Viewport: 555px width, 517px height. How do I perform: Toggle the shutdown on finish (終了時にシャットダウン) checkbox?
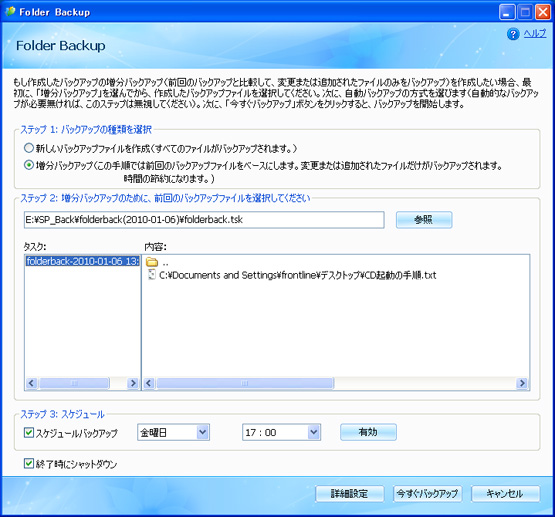[29, 463]
